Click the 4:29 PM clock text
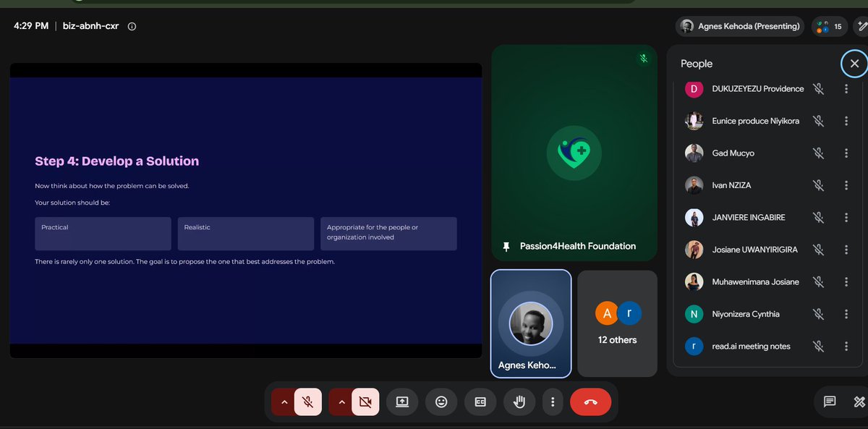 [31, 26]
